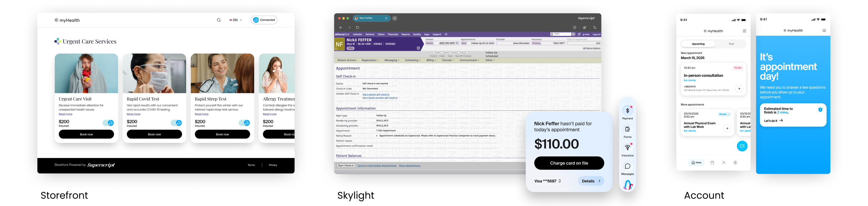
Task: Expand the Scheduling patient action dropdown
Action: coord(413,60)
